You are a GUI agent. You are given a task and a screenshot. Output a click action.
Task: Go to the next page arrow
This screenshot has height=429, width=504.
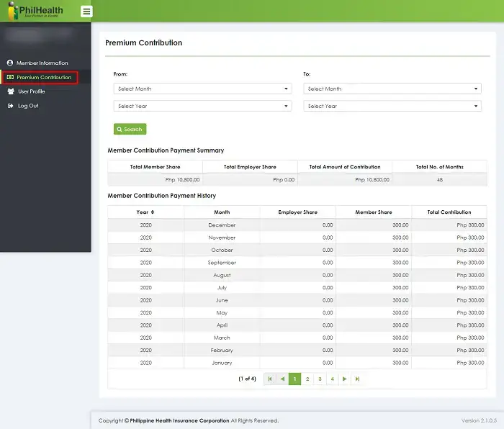point(344,379)
